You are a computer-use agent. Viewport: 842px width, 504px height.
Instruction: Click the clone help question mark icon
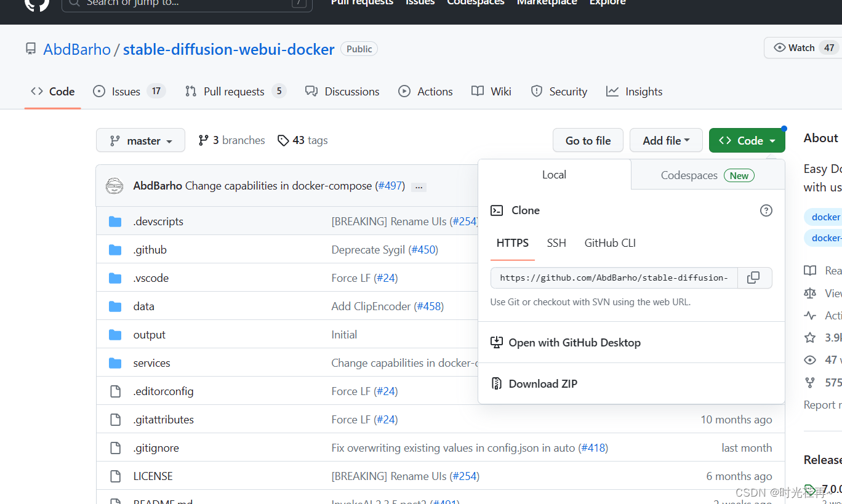766,210
